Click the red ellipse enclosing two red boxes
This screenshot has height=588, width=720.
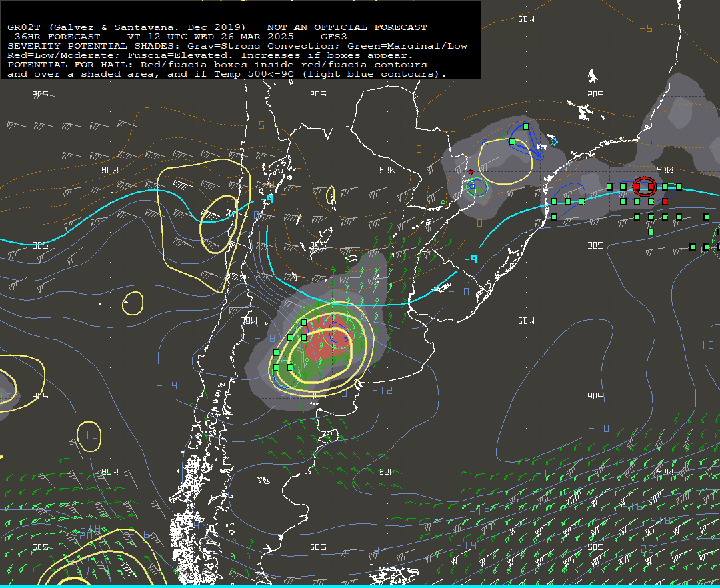click(644, 187)
